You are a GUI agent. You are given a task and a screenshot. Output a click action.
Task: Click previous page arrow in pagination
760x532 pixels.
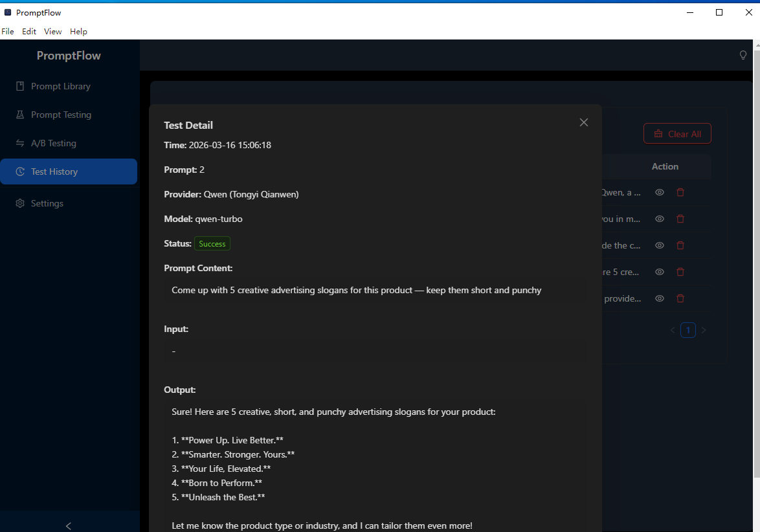(672, 330)
